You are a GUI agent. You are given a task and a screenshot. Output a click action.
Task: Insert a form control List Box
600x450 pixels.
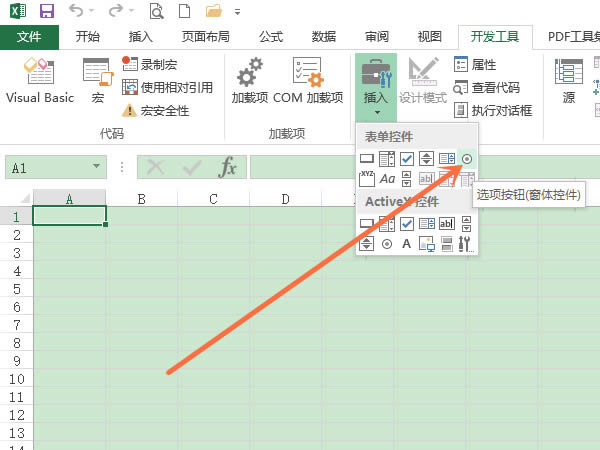click(447, 159)
